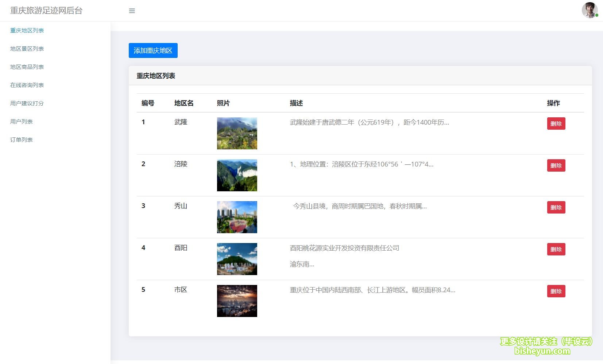The width and height of the screenshot is (603, 364).
Task: Toggle the sidebar with the hamburger menu icon
Action: 132,11
